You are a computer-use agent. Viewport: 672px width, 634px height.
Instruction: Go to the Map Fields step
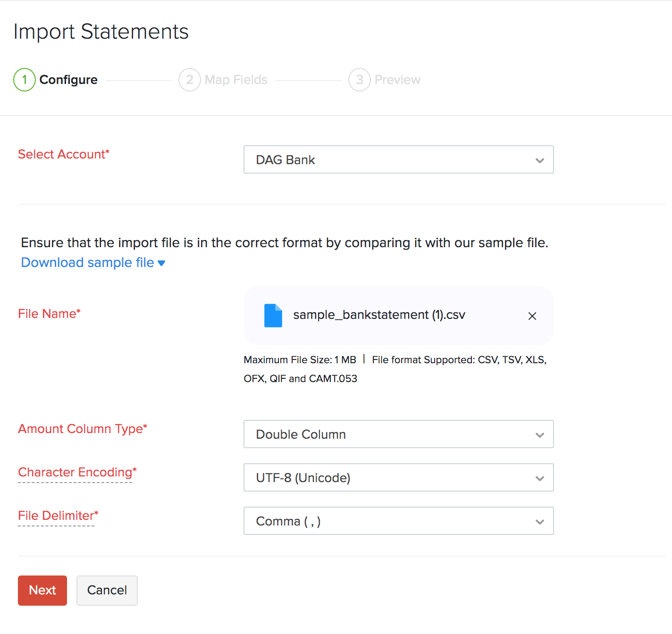point(236,80)
